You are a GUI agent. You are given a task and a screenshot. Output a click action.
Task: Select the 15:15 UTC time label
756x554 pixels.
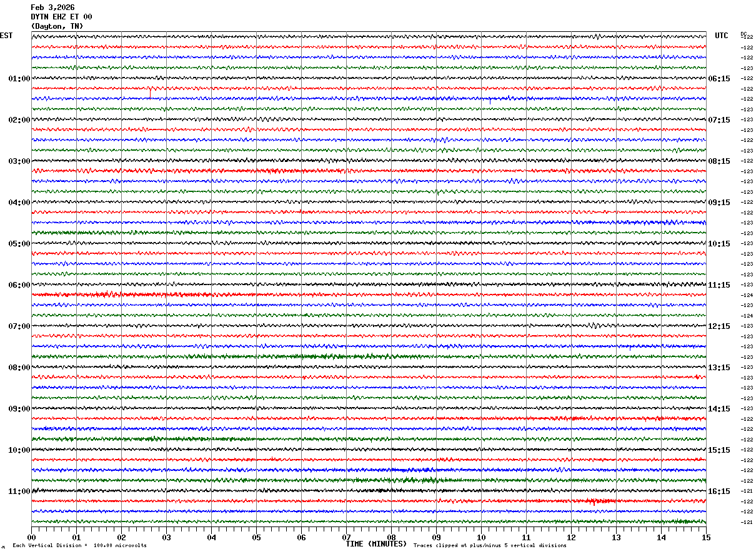pyautogui.click(x=719, y=450)
